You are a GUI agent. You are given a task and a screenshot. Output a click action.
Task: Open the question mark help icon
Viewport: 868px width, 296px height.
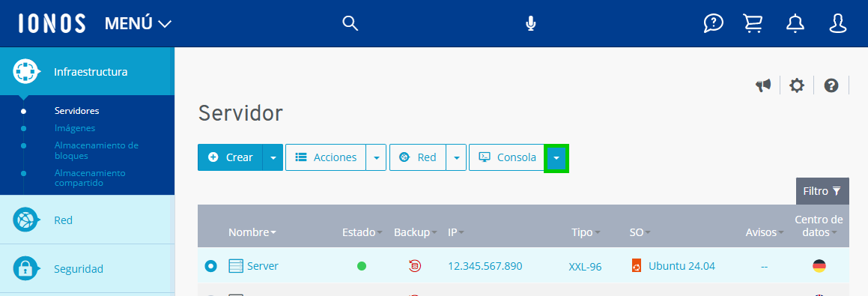pyautogui.click(x=831, y=85)
